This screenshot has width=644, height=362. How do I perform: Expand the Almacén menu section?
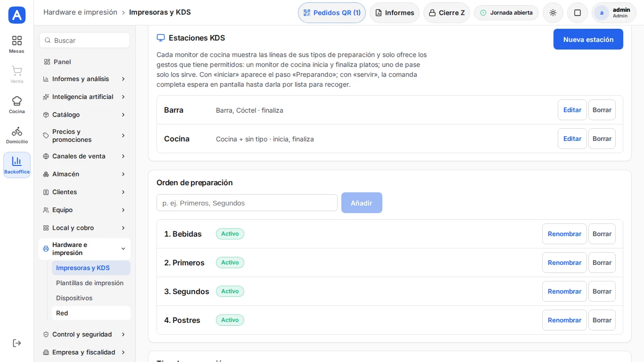click(84, 174)
